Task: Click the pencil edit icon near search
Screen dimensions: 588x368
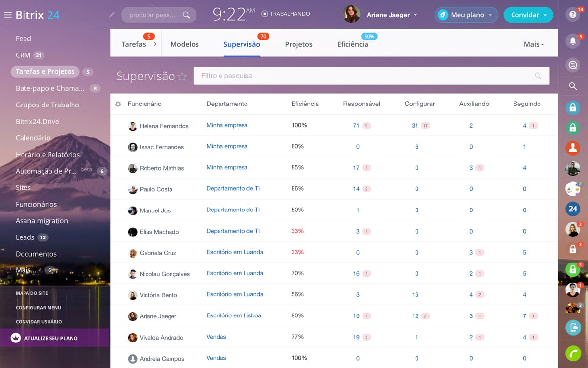Action: click(x=112, y=15)
